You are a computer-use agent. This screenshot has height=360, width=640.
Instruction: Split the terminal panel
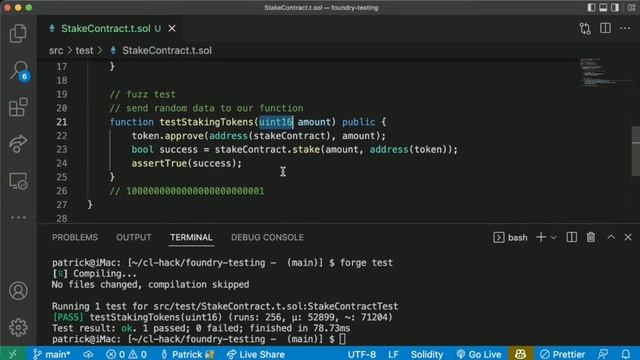[571, 237]
